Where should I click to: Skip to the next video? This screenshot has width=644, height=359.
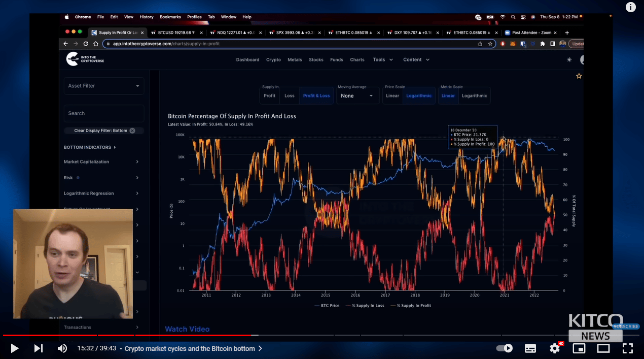coord(39,348)
